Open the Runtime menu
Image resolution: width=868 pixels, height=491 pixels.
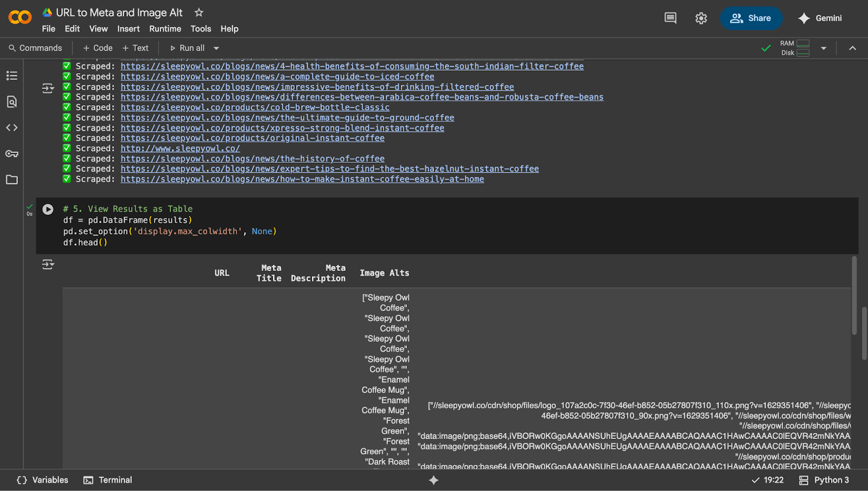(x=165, y=29)
